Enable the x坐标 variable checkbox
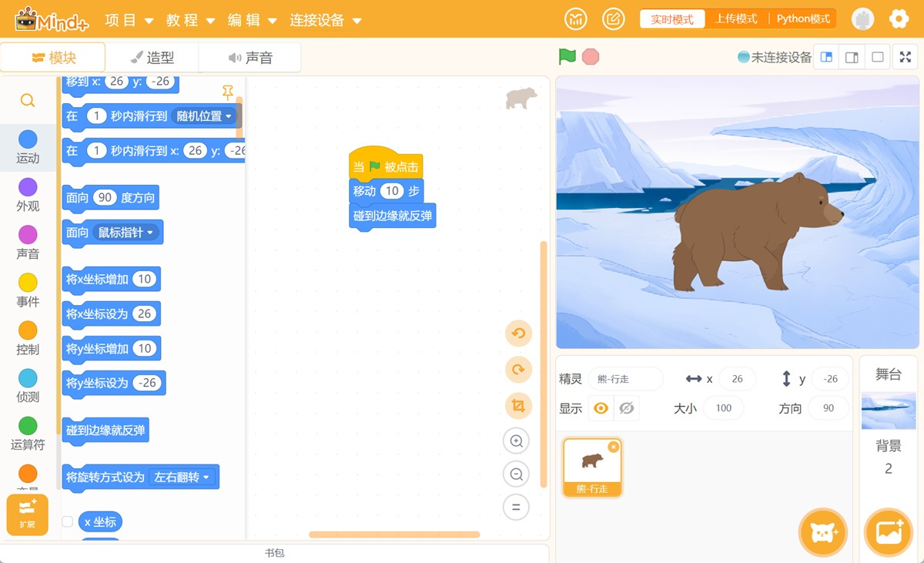This screenshot has height=563, width=924. 68,522
